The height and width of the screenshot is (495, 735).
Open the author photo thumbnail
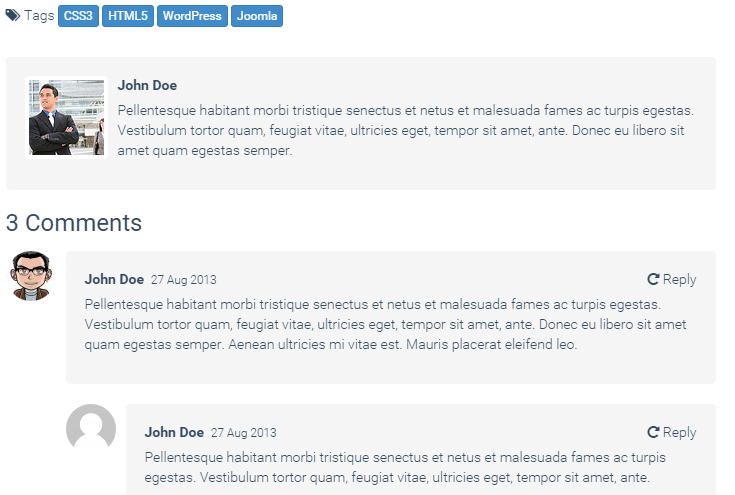pyautogui.click(x=66, y=118)
